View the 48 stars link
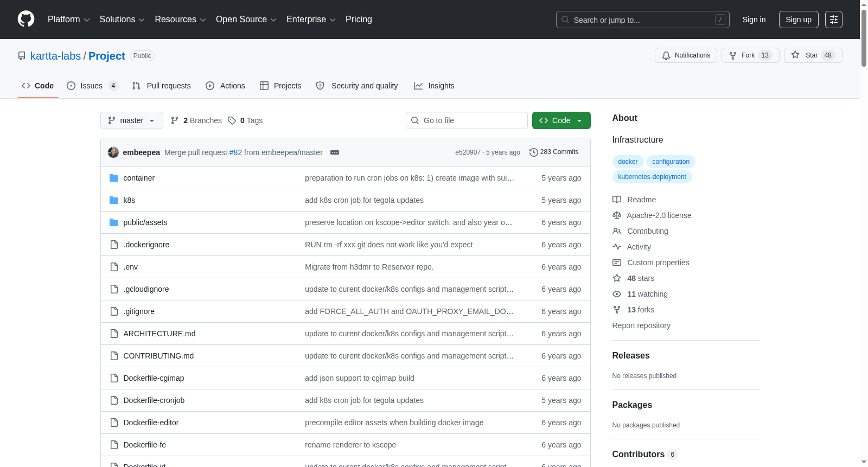The image size is (868, 467). tap(634, 278)
